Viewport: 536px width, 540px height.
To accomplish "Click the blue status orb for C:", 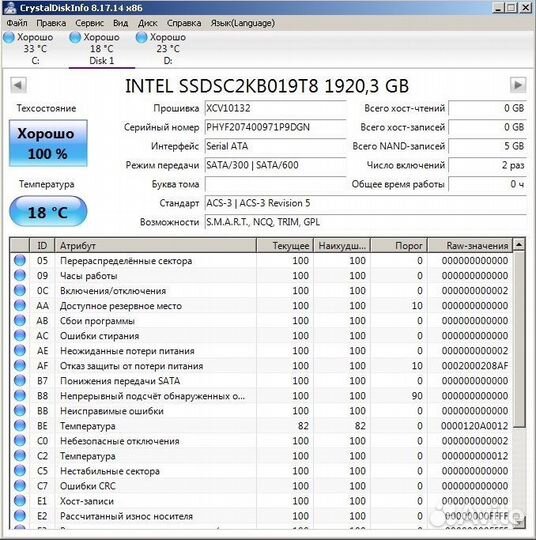I will [9, 37].
